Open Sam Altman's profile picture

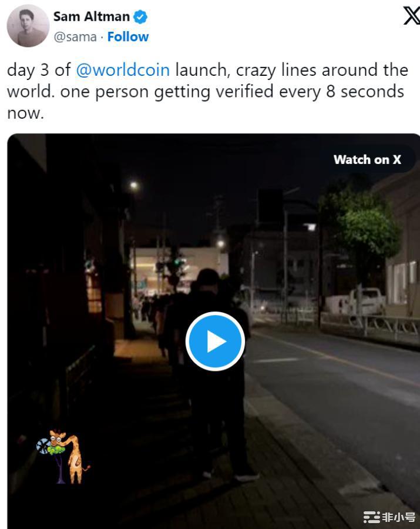pyautogui.click(x=28, y=26)
